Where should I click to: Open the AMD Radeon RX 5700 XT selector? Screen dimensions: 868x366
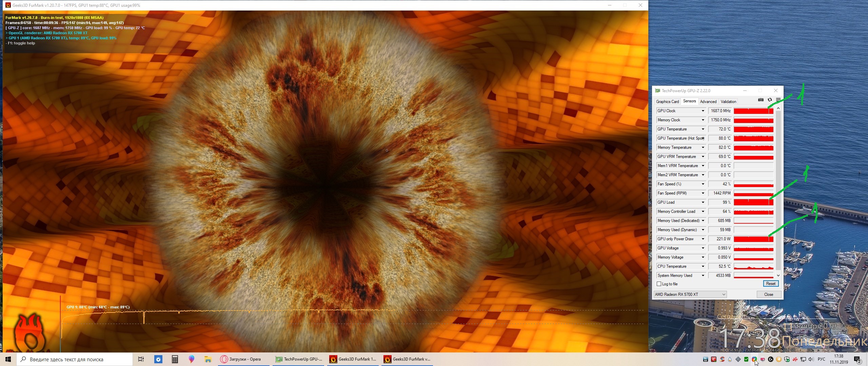coord(690,294)
